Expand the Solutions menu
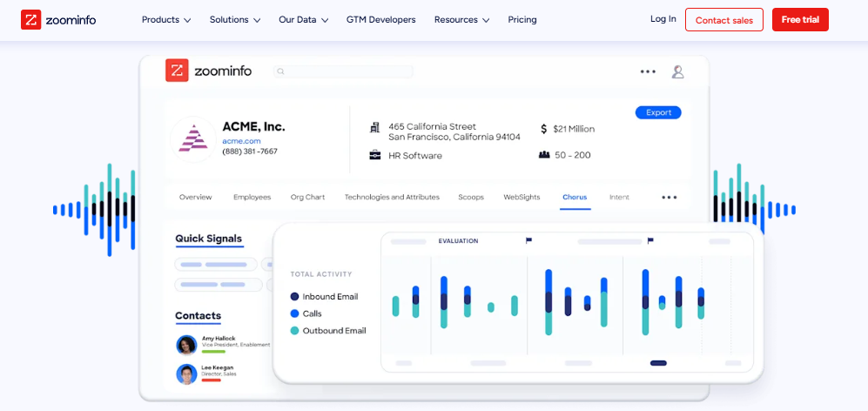 [x=235, y=20]
